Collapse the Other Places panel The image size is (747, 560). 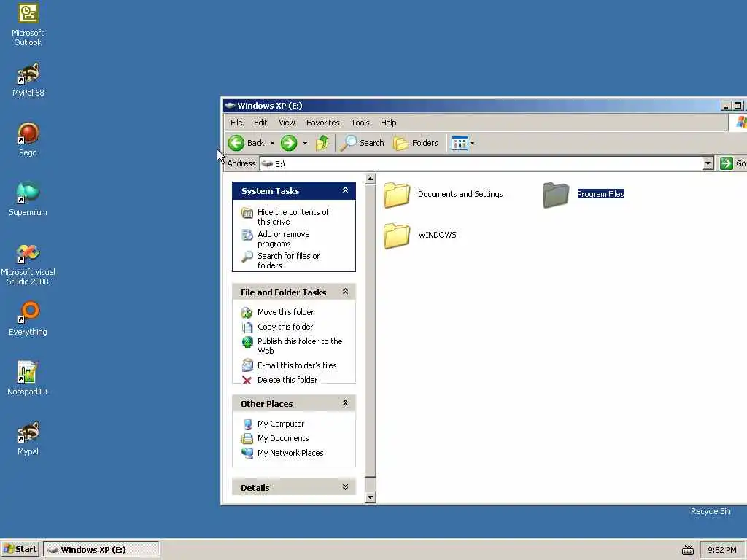pos(345,403)
